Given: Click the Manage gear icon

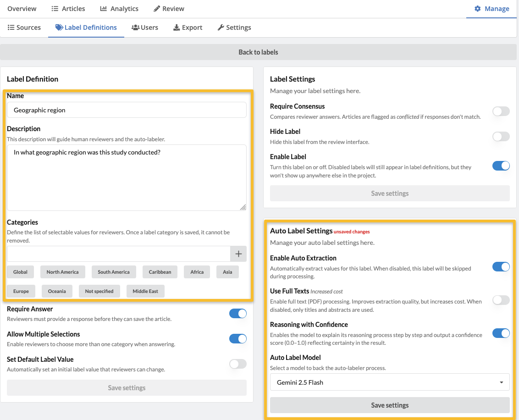Looking at the screenshot, I should click(x=478, y=9).
